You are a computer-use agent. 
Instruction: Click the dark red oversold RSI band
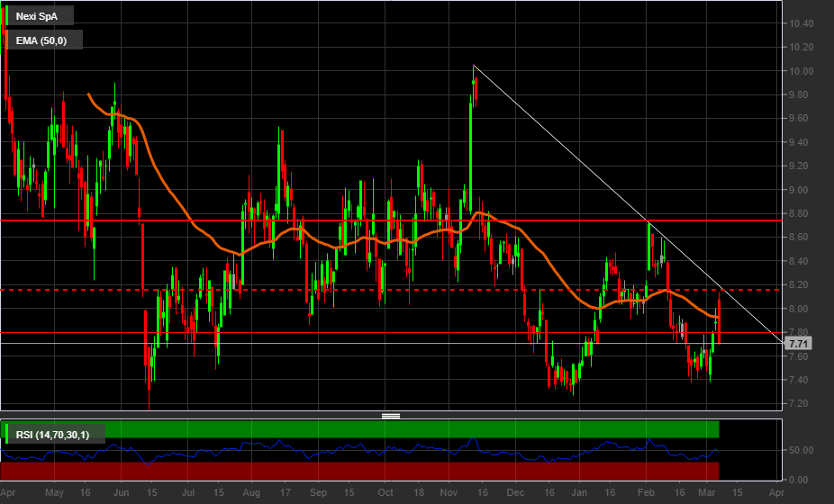[x=359, y=471]
